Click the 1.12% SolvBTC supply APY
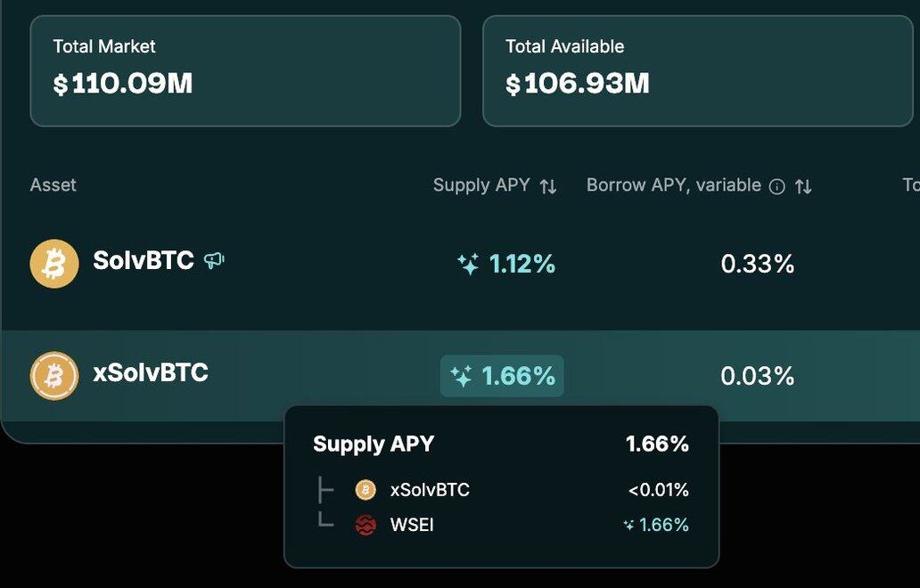This screenshot has height=588, width=920. pos(522,264)
